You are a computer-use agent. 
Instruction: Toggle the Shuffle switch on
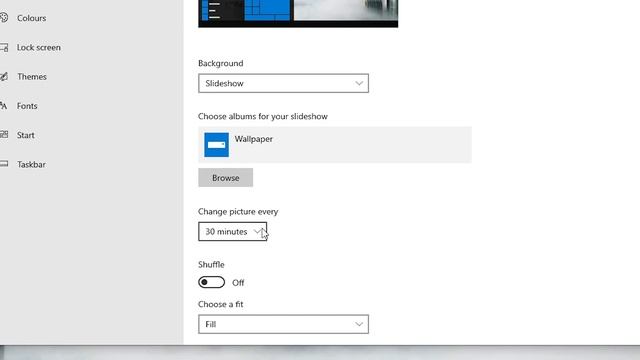coord(211,282)
